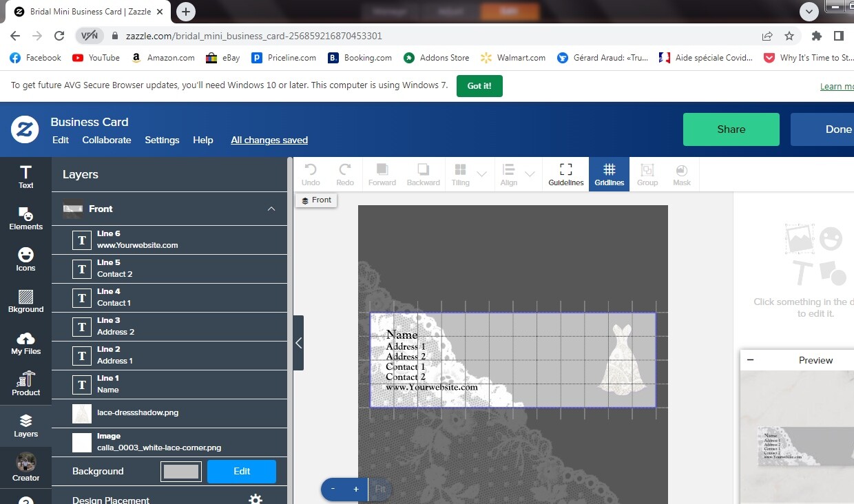Collapse the Layers side panel
This screenshot has width=854, height=504.
pos(298,343)
